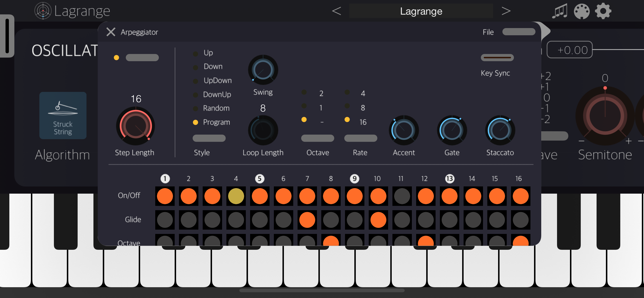Click the File menu button
The image size is (644, 298).
(518, 32)
